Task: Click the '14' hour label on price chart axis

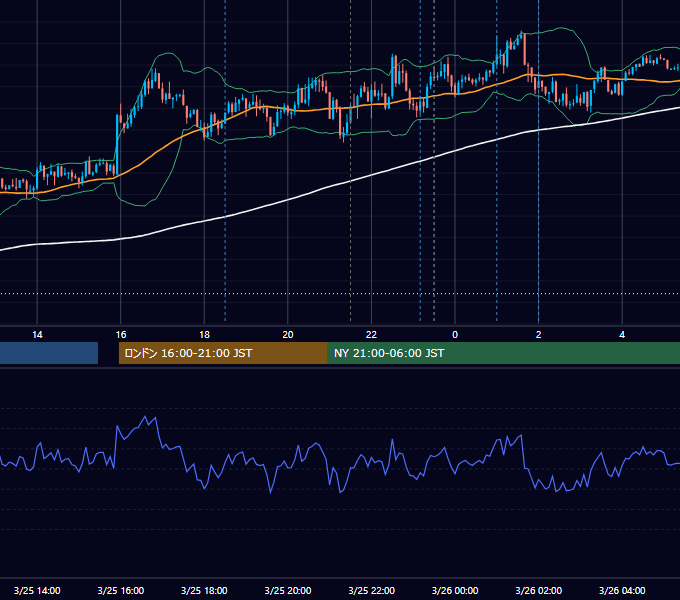Action: click(37, 334)
